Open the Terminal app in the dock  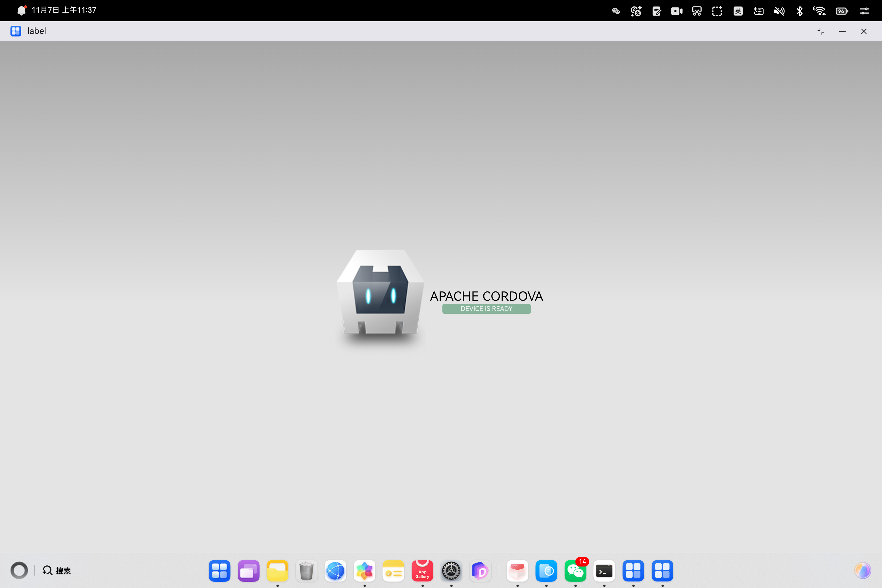click(604, 571)
